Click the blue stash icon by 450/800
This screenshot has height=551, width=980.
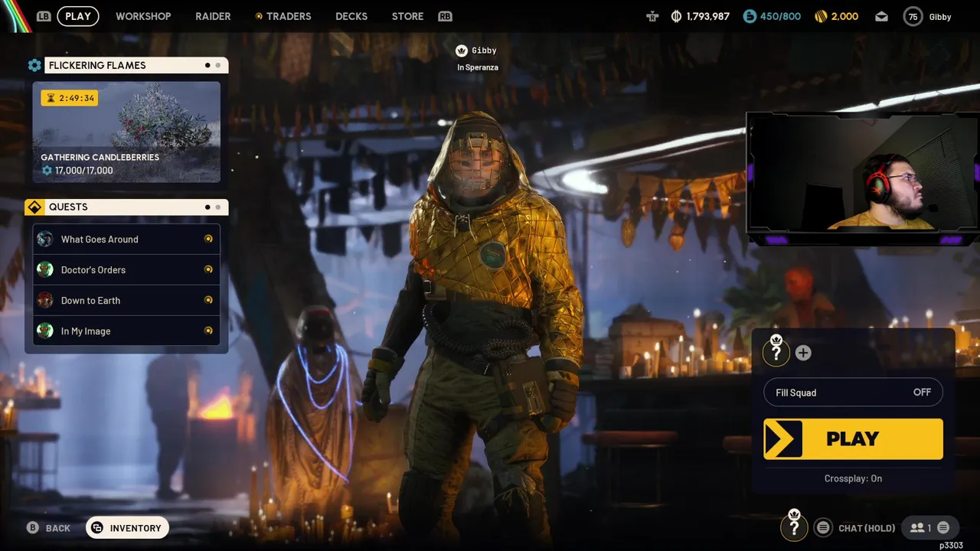[750, 16]
